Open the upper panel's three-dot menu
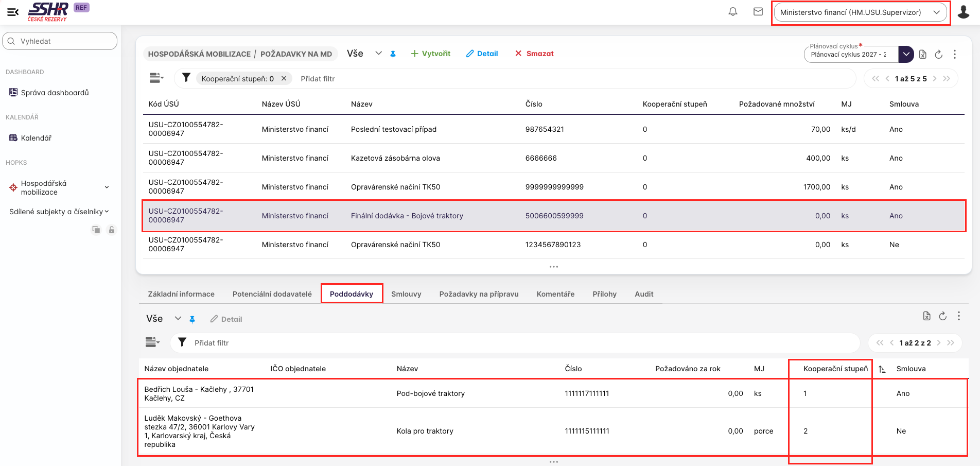Image resolution: width=980 pixels, height=466 pixels. 955,54
